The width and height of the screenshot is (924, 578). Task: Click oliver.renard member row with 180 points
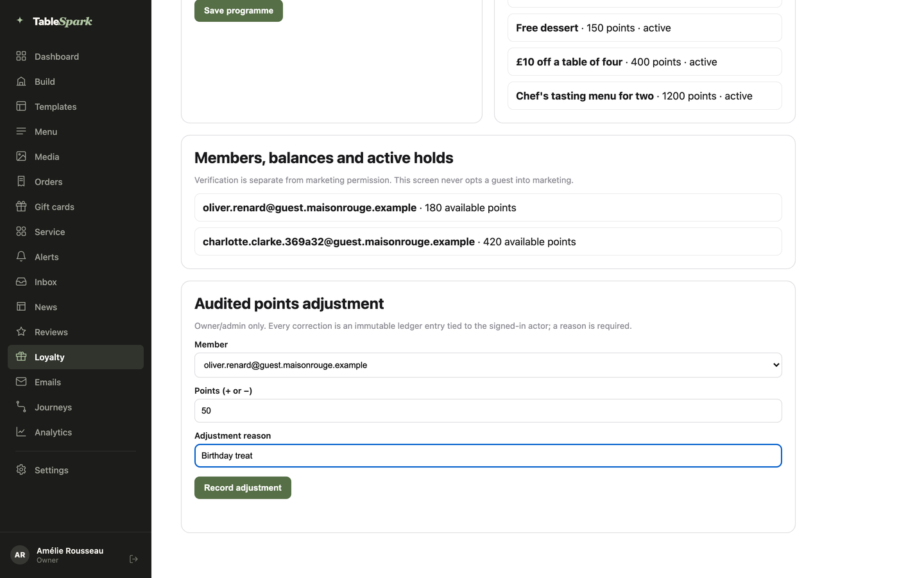click(488, 207)
